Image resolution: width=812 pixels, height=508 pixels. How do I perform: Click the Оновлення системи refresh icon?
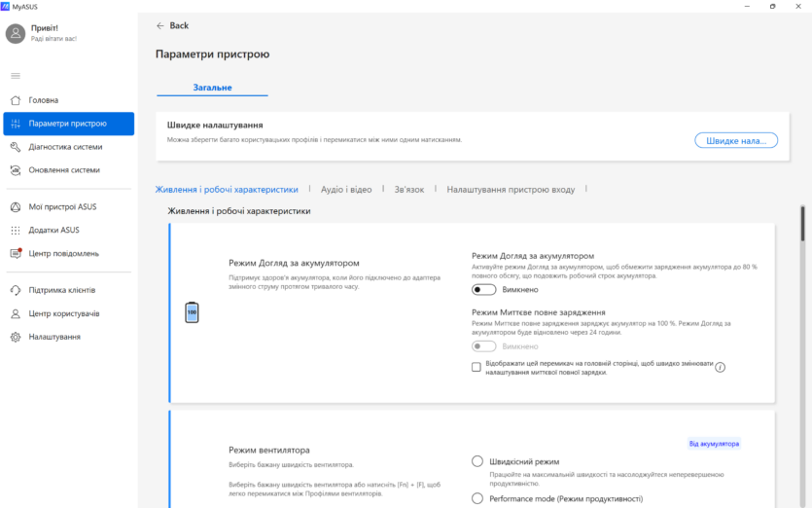(x=16, y=170)
